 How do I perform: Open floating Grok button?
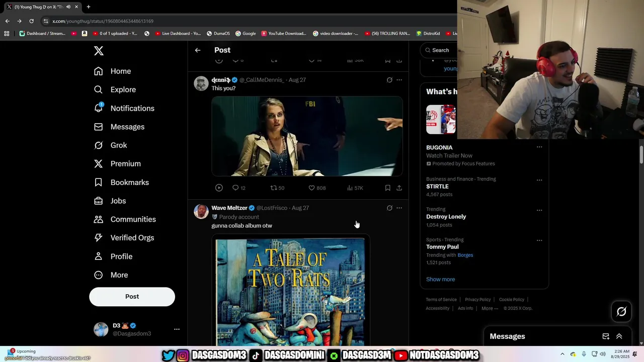pyautogui.click(x=621, y=312)
